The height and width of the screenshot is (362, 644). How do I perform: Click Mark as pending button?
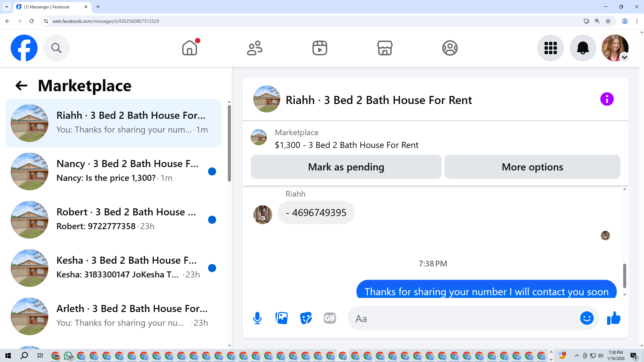346,167
